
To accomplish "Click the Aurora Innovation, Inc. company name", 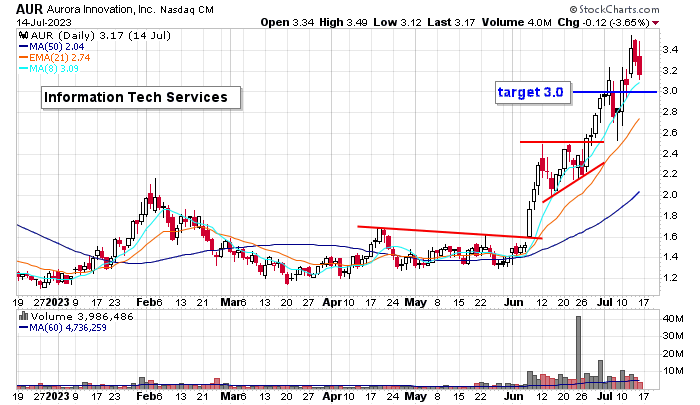I will [101, 9].
